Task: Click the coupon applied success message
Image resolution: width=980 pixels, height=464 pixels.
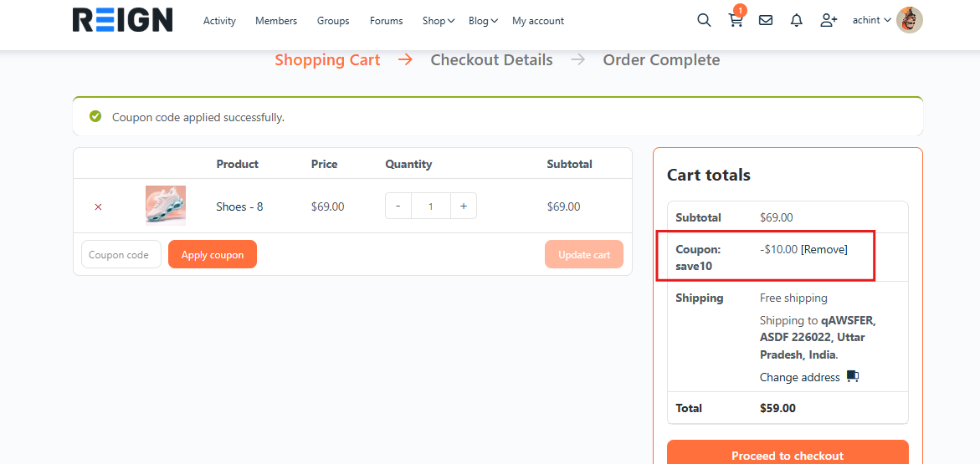Action: (198, 117)
